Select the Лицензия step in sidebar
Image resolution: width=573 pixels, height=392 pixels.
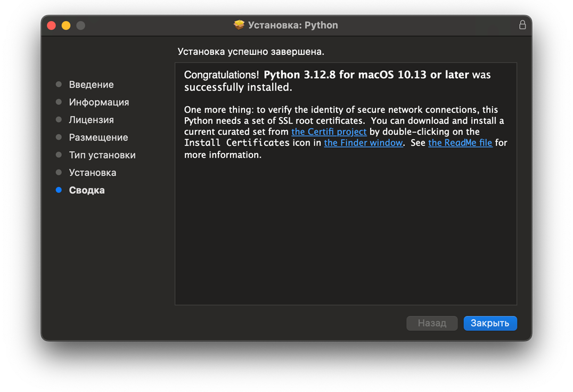tap(92, 119)
